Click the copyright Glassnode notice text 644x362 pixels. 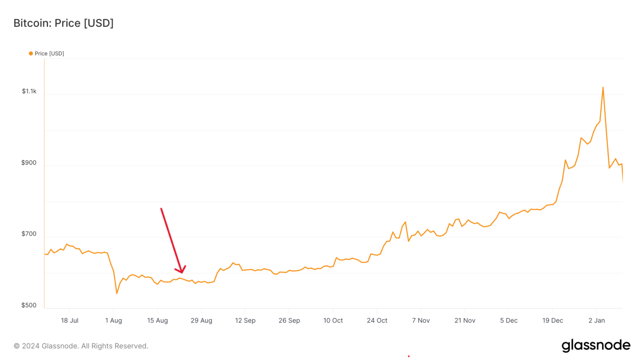[81, 346]
